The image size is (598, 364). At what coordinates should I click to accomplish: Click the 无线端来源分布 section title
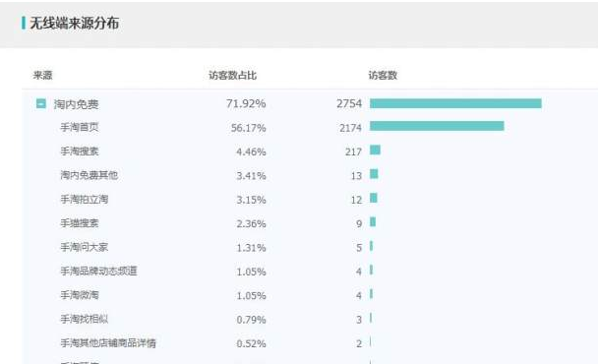[75, 24]
